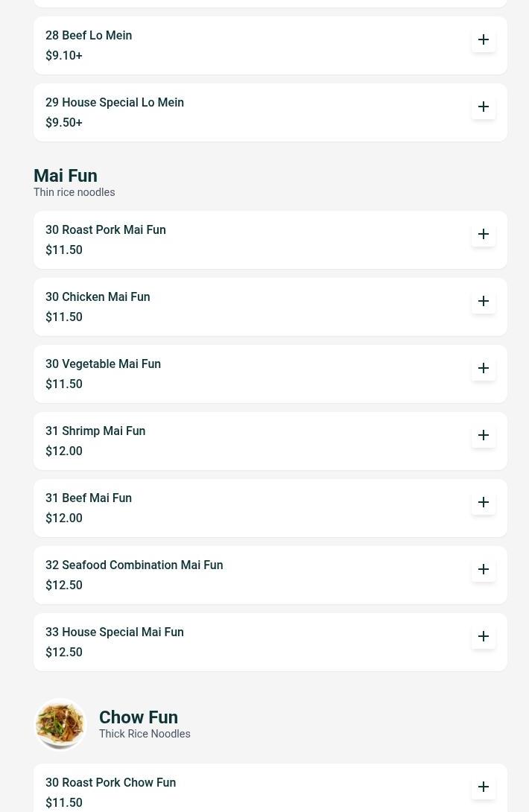This screenshot has height=812, width=529.
Task: Click the $9.10+ Beef Lo Mein price
Action: 64,55
